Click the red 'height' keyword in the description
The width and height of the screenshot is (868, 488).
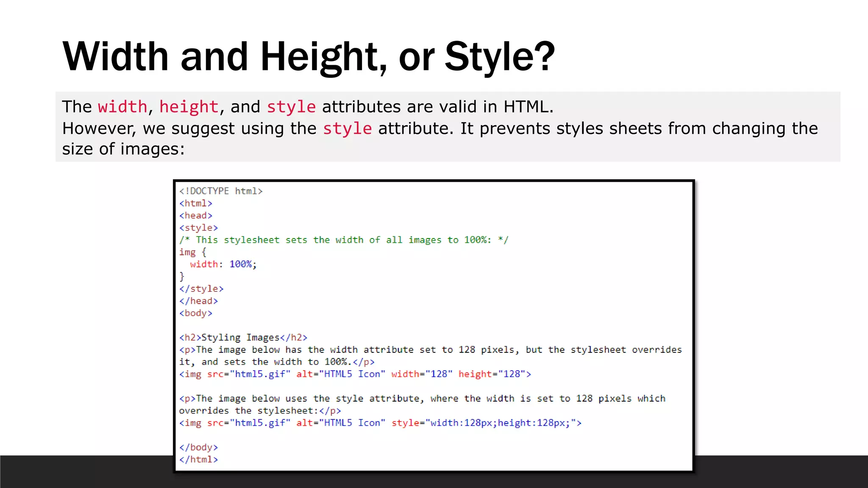point(189,107)
